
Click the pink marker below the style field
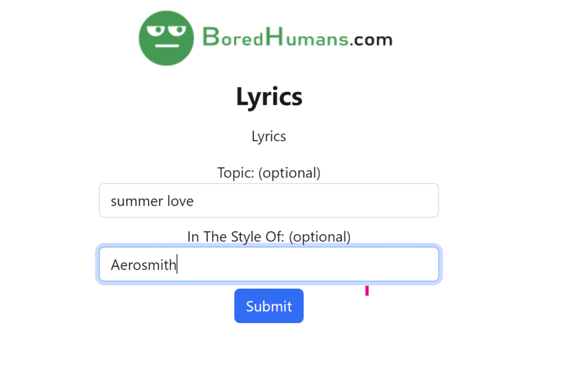click(367, 290)
